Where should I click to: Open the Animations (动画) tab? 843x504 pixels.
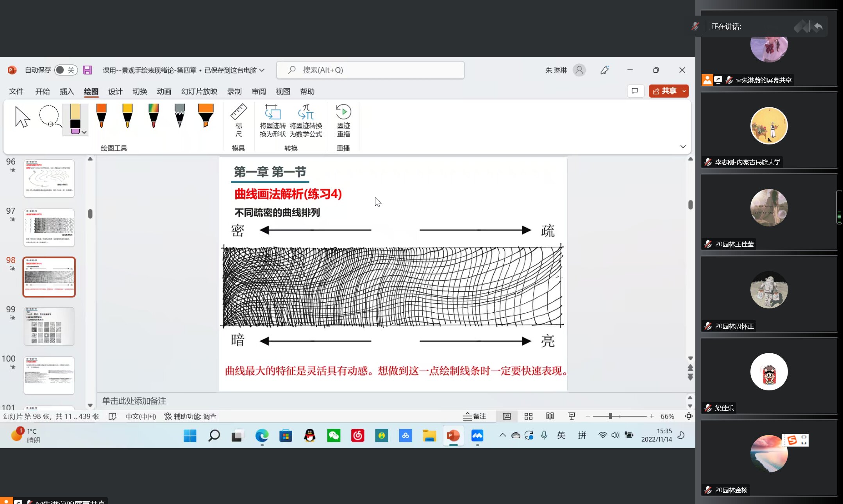(164, 91)
